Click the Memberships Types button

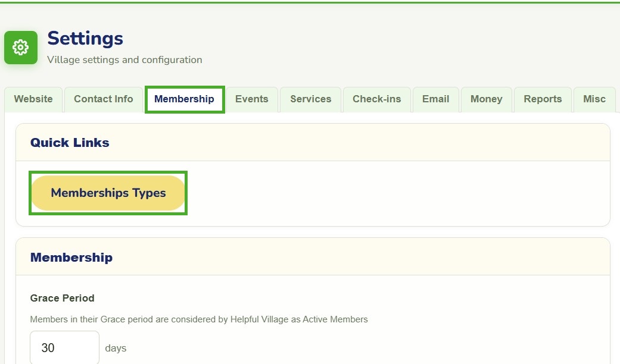[x=108, y=193]
